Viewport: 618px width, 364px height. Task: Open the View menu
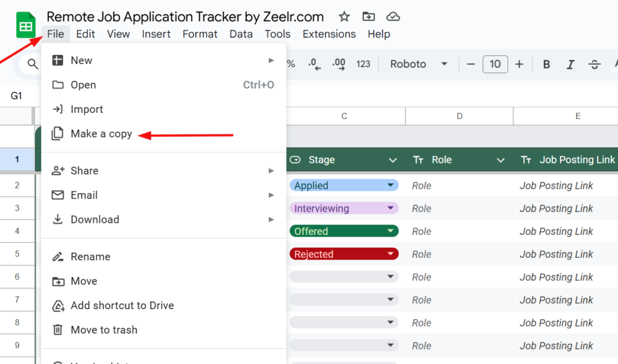(x=118, y=34)
